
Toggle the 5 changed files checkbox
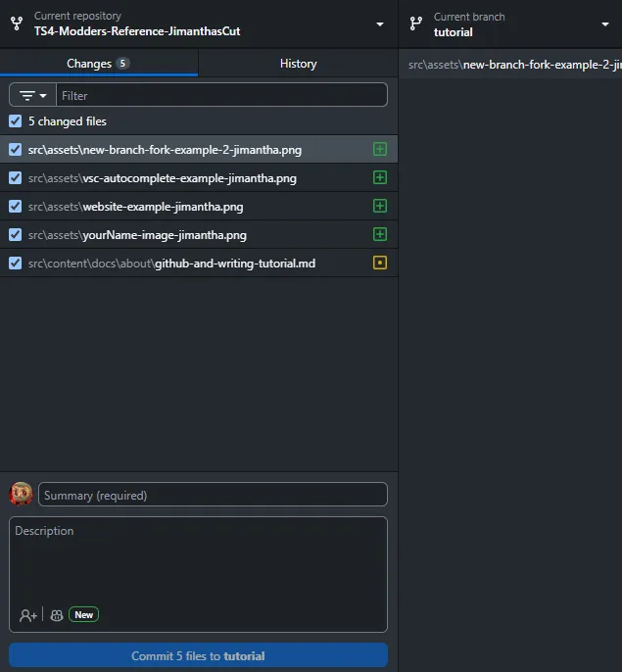(x=15, y=121)
